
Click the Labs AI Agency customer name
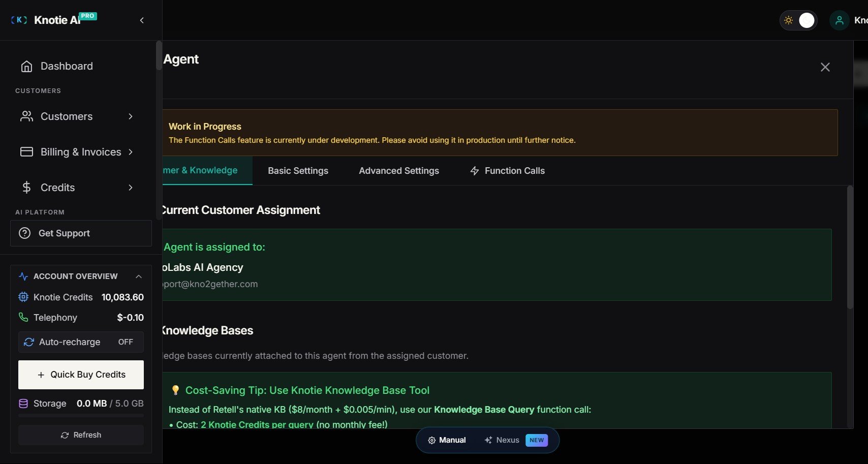click(203, 267)
